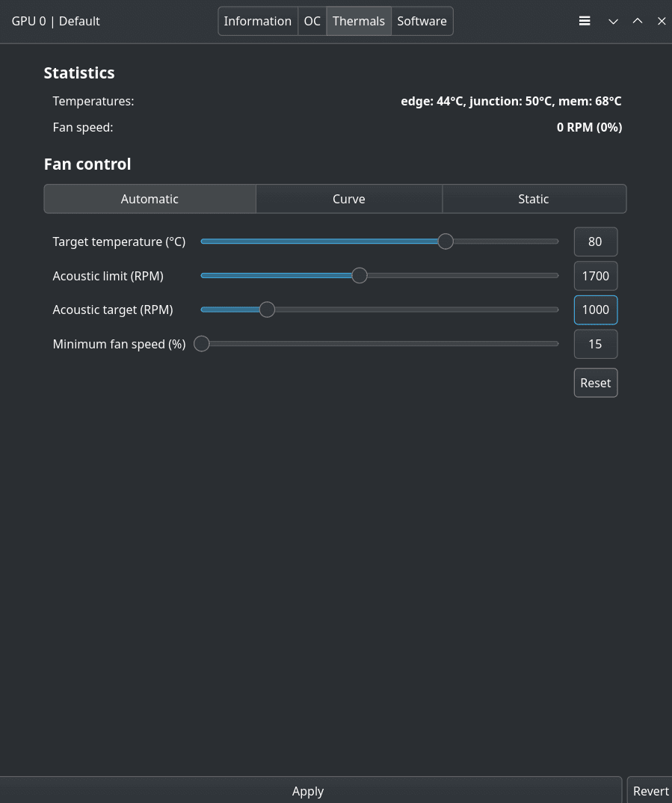672x803 pixels.
Task: Open the Software tab
Action: click(422, 21)
